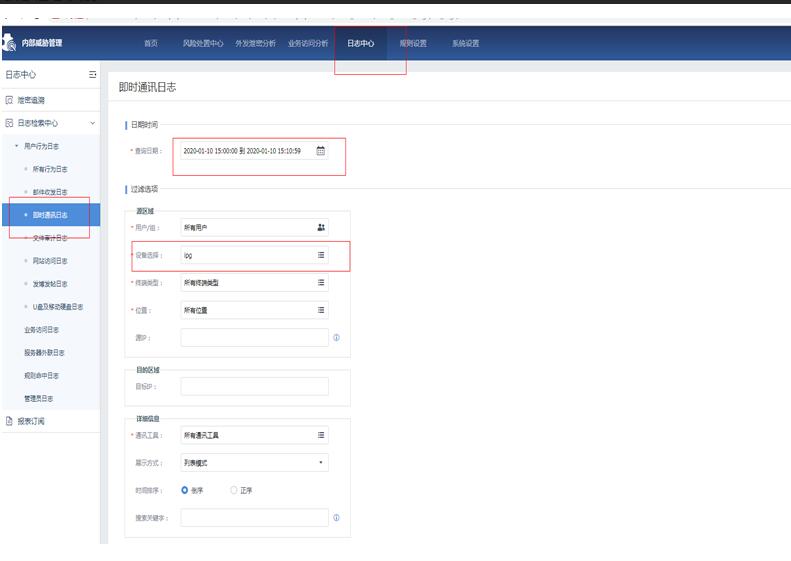Collapse the 日志检索中心 chevron
791x561 pixels.
pos(92,123)
